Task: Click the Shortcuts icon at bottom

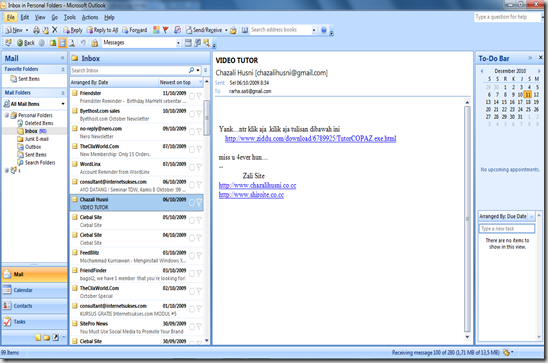Action: tap(56, 337)
